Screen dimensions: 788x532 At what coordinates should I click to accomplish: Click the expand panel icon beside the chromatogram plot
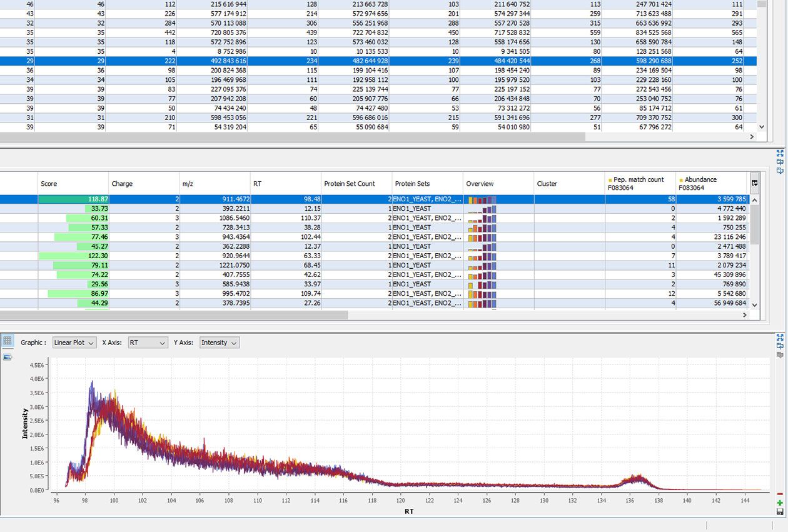(x=780, y=337)
